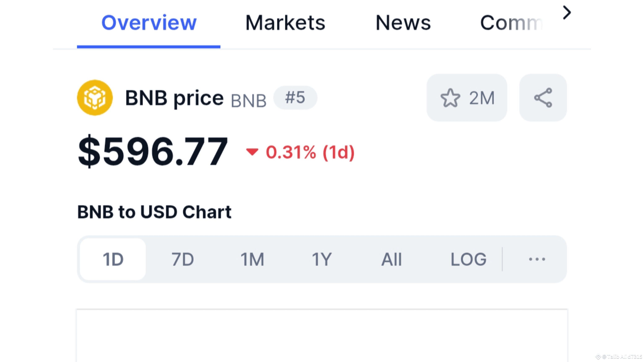This screenshot has height=362, width=644.
Task: Show the All time chart range
Action: (392, 259)
